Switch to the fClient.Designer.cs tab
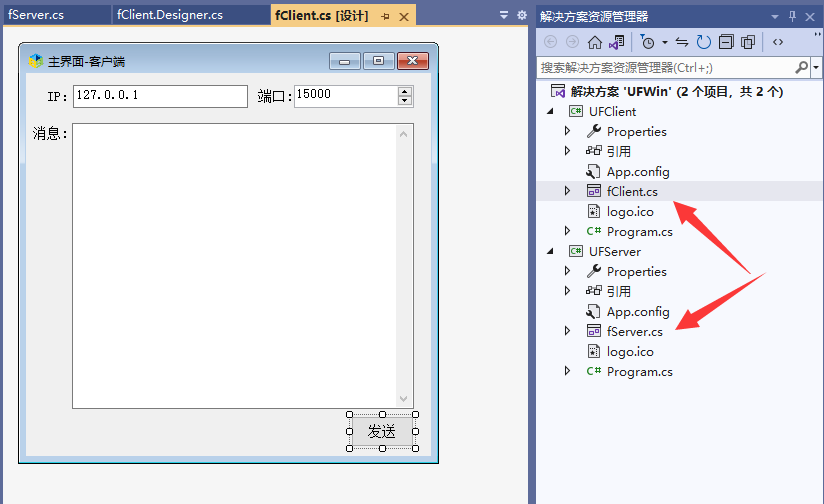 (x=169, y=16)
